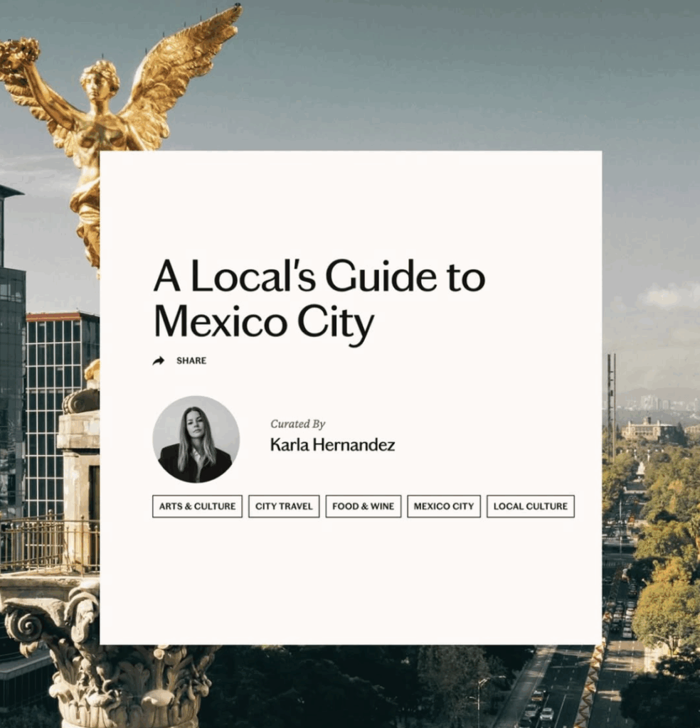Open the LOCAL CULTURE tag
The width and height of the screenshot is (700, 728).
530,506
